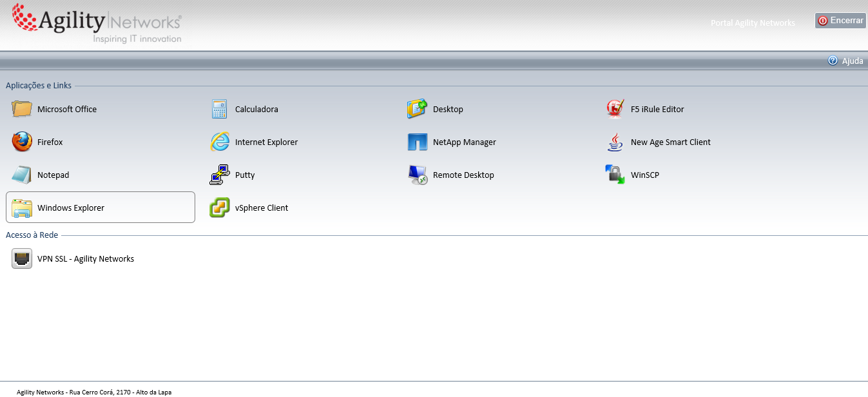Launch the Putty application icon
The width and height of the screenshot is (868, 397).
pyautogui.click(x=220, y=175)
